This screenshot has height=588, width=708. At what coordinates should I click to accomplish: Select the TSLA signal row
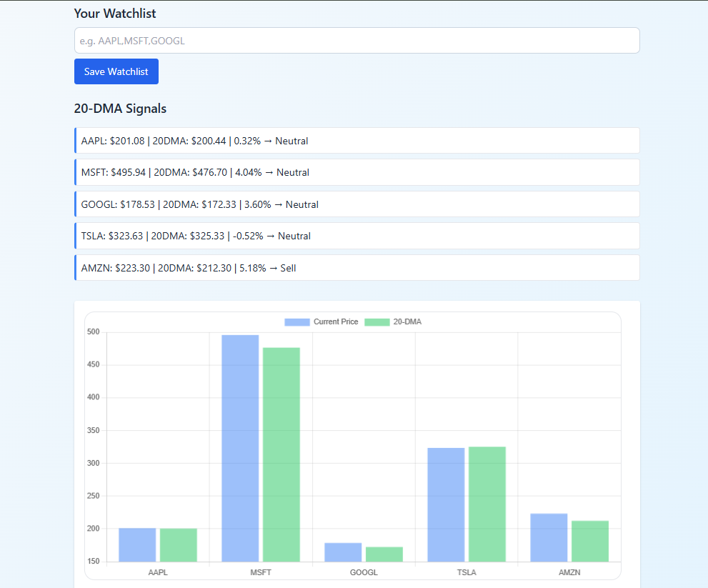click(357, 236)
